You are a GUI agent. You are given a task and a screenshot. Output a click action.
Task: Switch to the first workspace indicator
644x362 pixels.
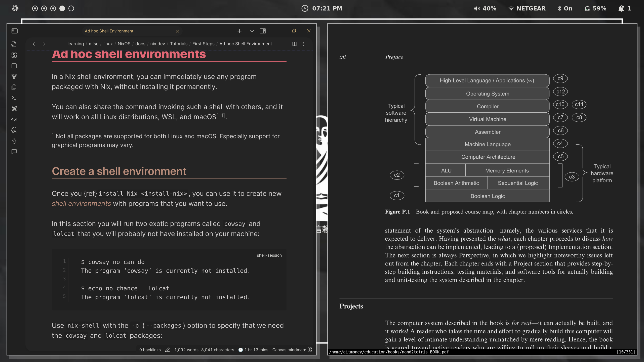(35, 8)
